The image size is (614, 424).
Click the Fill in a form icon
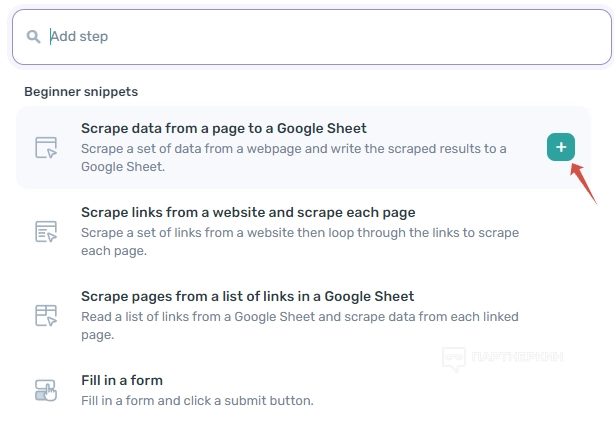[x=47, y=390]
